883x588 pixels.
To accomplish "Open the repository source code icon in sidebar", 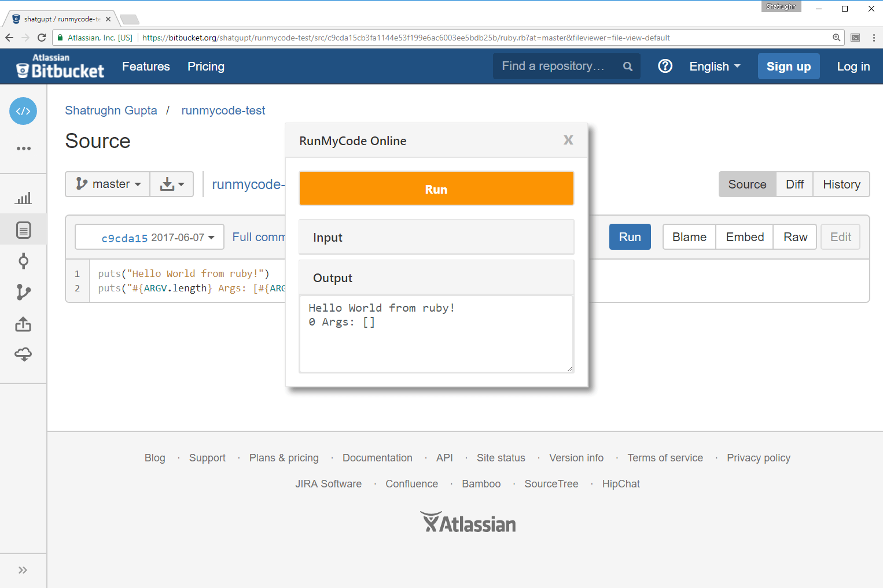I will (23, 111).
